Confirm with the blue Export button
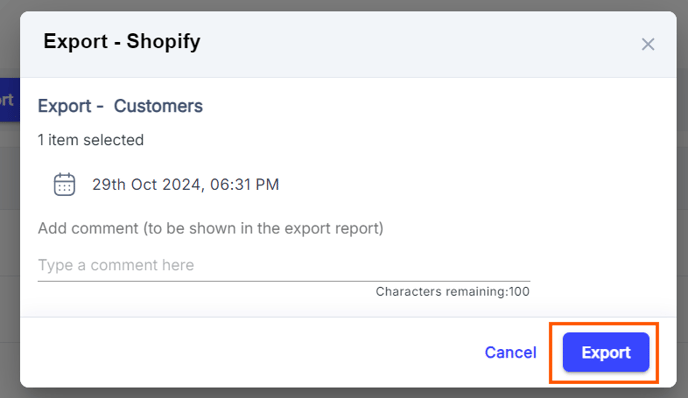The width and height of the screenshot is (688, 398). 606,352
